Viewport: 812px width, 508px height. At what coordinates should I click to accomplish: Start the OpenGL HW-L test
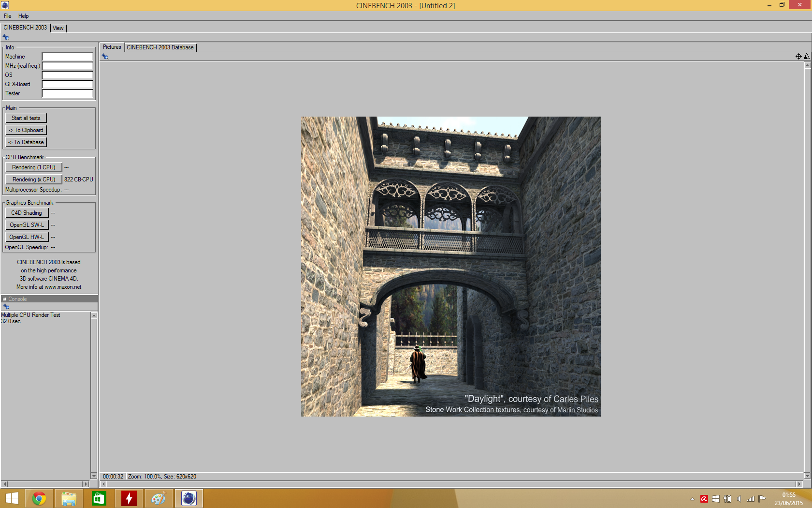27,237
